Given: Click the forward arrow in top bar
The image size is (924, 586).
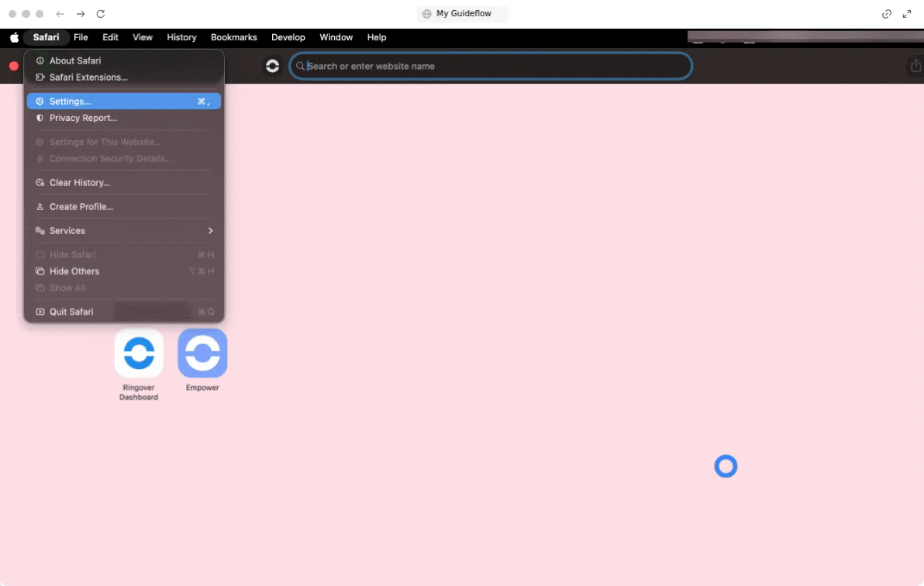Looking at the screenshot, I should tap(80, 14).
